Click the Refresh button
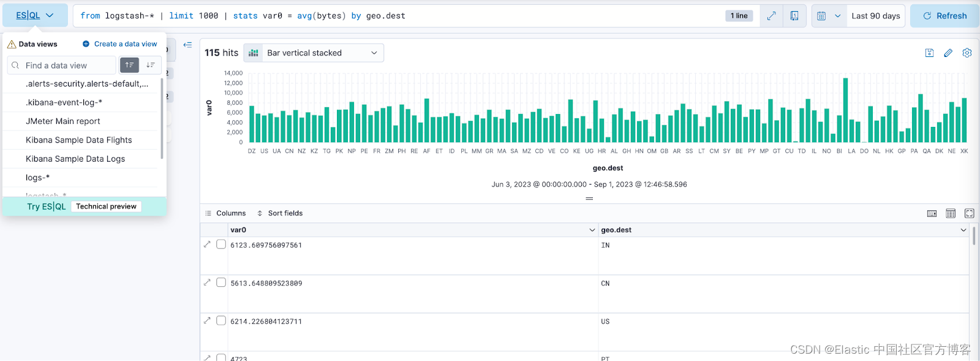 point(944,16)
